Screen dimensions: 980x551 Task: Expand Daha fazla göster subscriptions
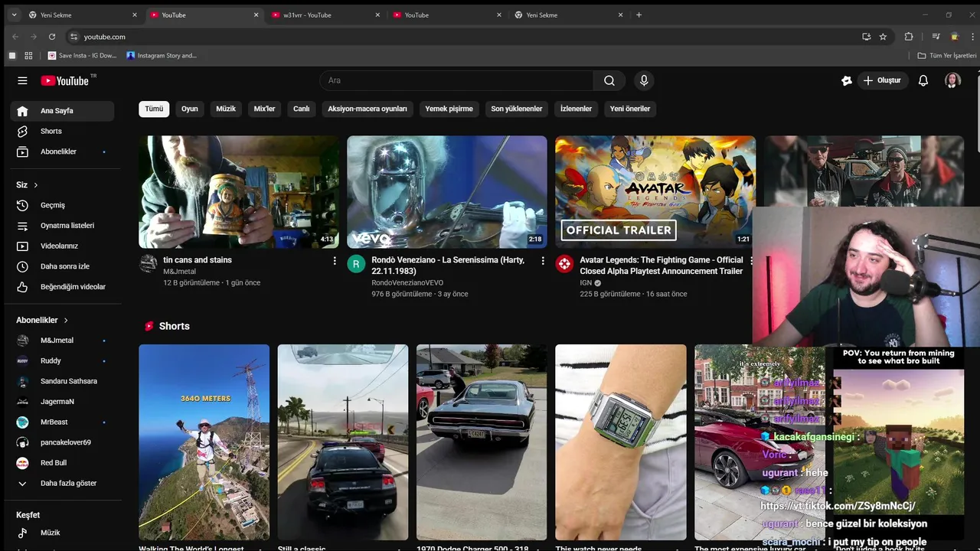pos(62,484)
